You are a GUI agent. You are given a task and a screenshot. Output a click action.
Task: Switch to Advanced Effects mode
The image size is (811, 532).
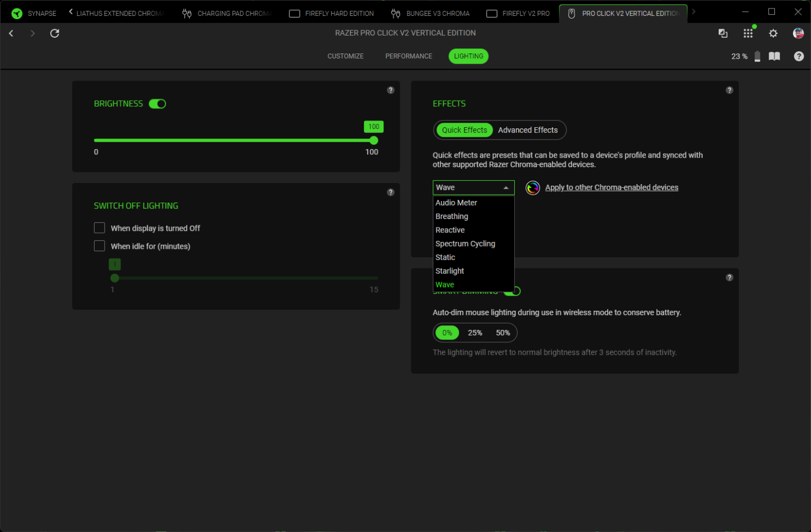coord(528,130)
